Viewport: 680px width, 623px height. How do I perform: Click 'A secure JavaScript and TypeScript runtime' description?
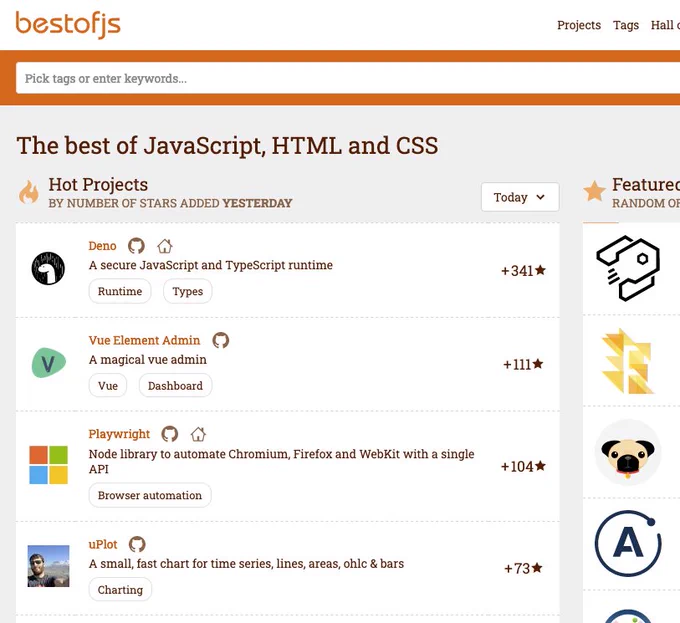pyautogui.click(x=211, y=265)
